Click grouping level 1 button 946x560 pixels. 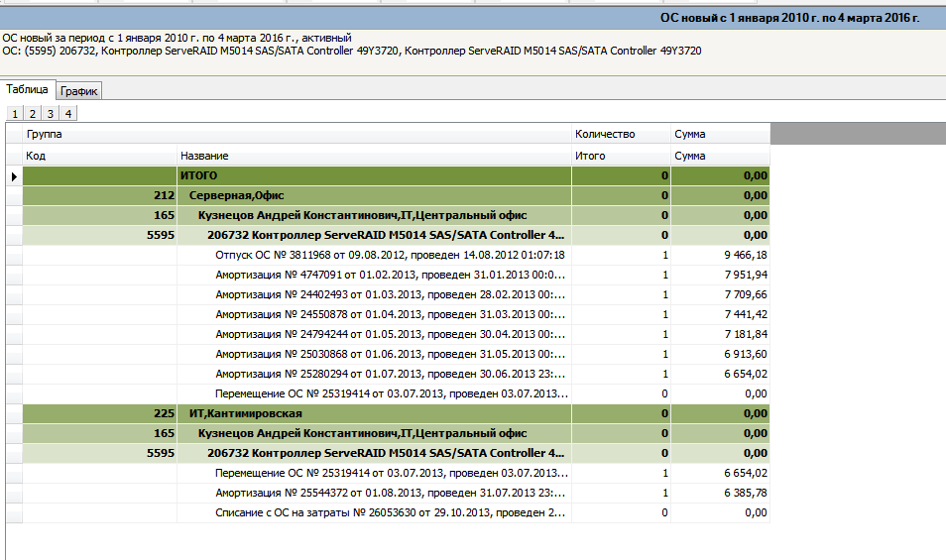[x=15, y=114]
